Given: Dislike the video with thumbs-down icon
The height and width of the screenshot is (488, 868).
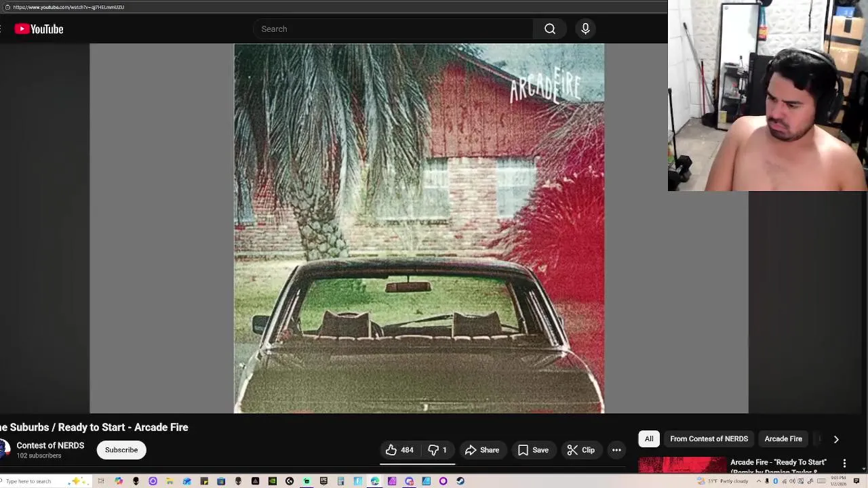Looking at the screenshot, I should click(437, 450).
